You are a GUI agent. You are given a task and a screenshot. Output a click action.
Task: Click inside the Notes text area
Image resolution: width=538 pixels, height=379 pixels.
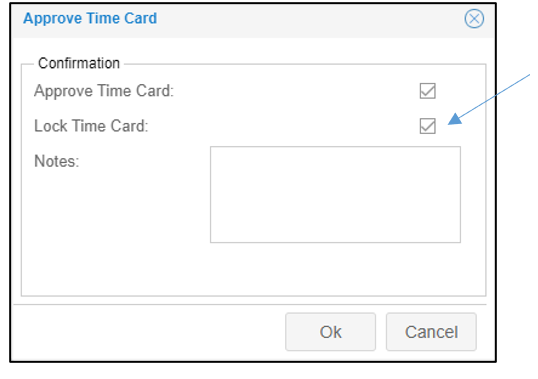pos(335,194)
